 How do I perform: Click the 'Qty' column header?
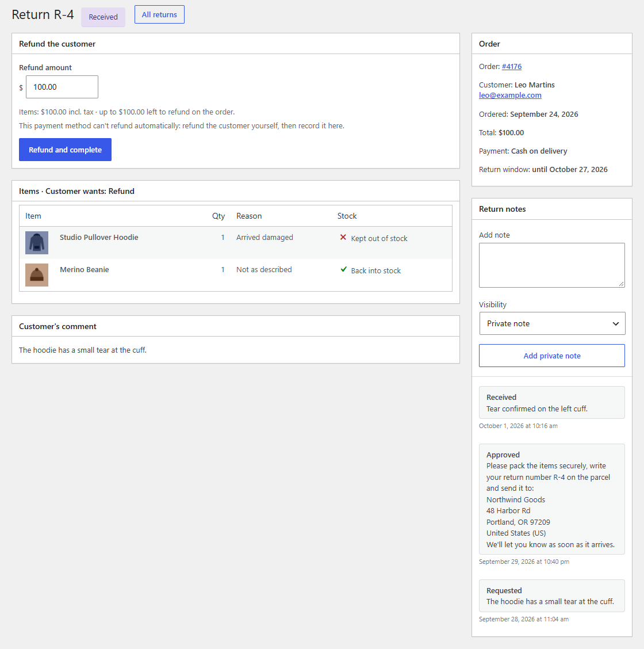point(218,216)
